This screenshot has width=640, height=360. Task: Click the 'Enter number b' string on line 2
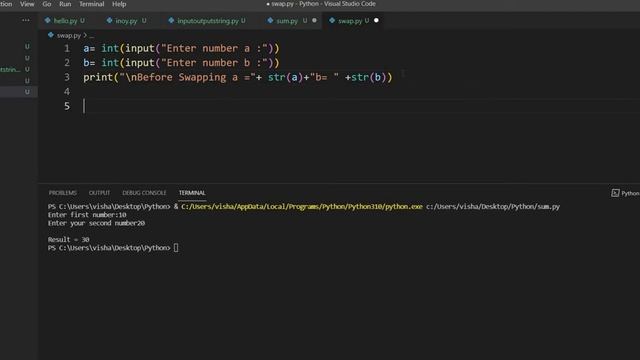tap(214, 63)
